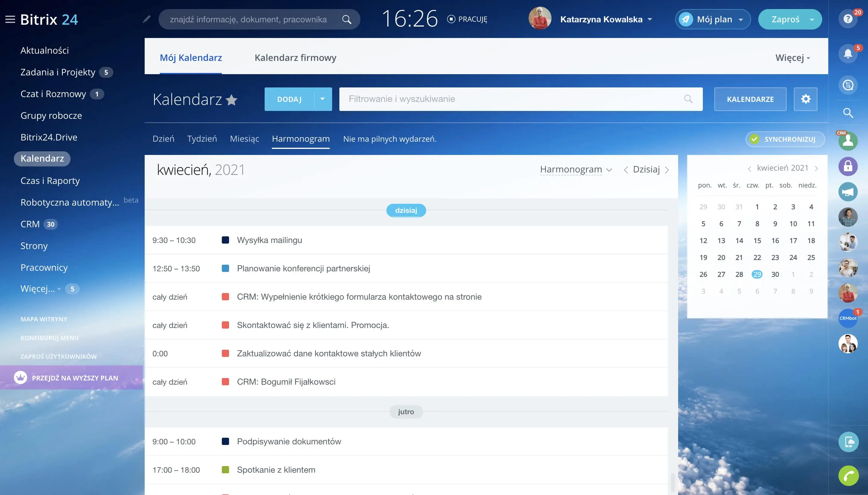Open the Harmonogram view dropdown
This screenshot has width=868, height=495.
click(576, 170)
